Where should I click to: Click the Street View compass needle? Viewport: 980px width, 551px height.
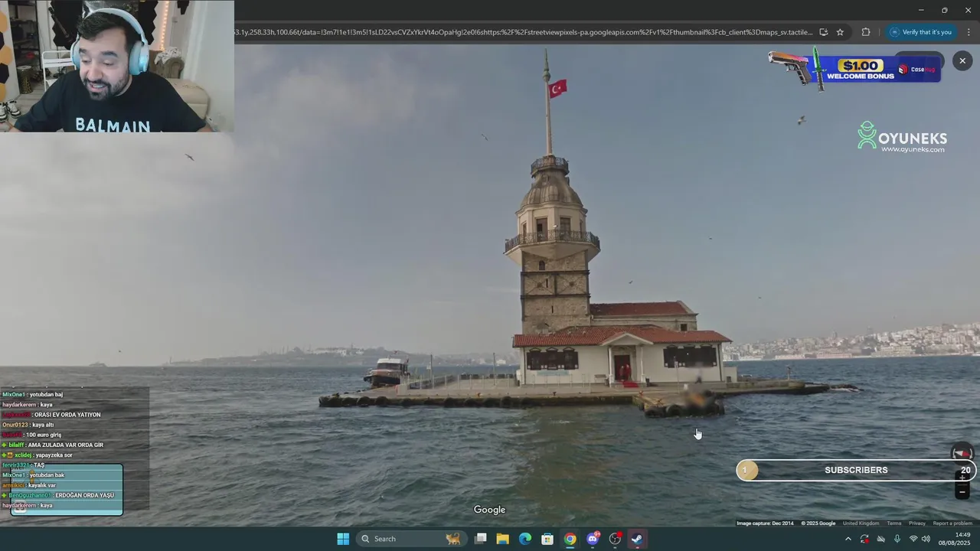962,453
